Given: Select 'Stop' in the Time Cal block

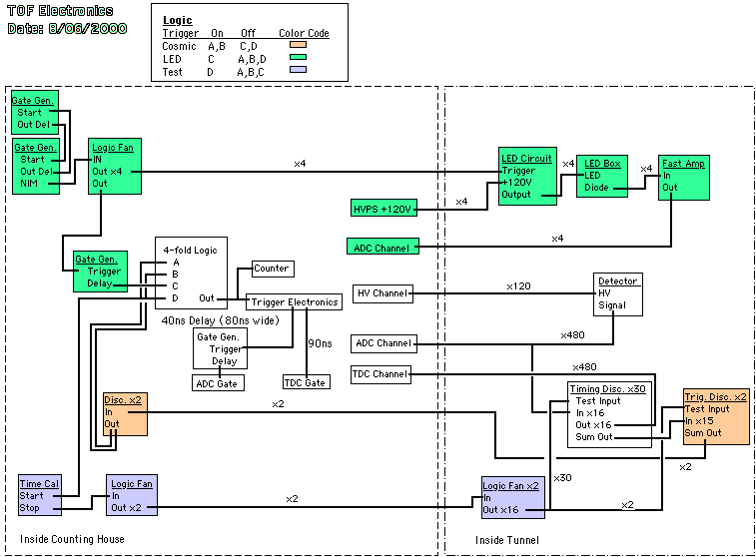Looking at the screenshot, I should pyautogui.click(x=29, y=508).
